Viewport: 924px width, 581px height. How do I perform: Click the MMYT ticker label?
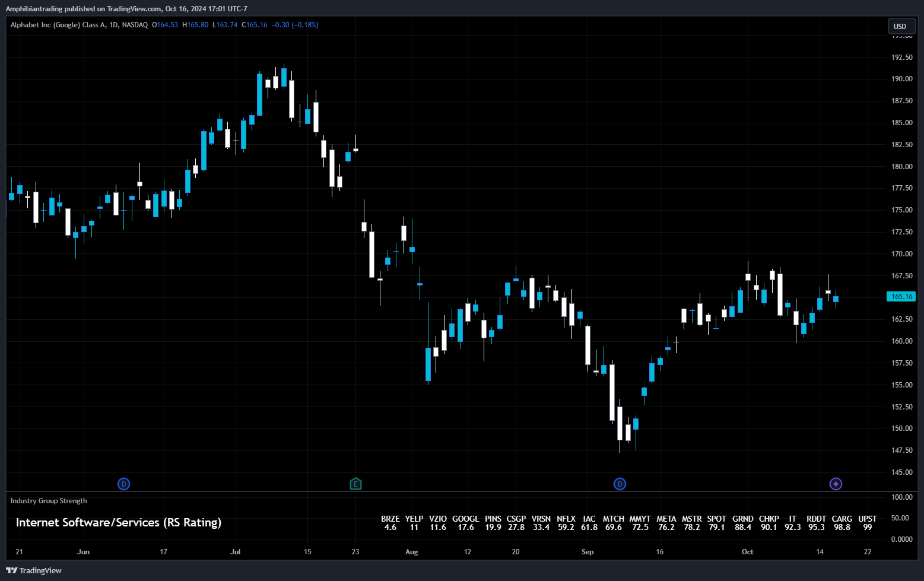point(640,519)
